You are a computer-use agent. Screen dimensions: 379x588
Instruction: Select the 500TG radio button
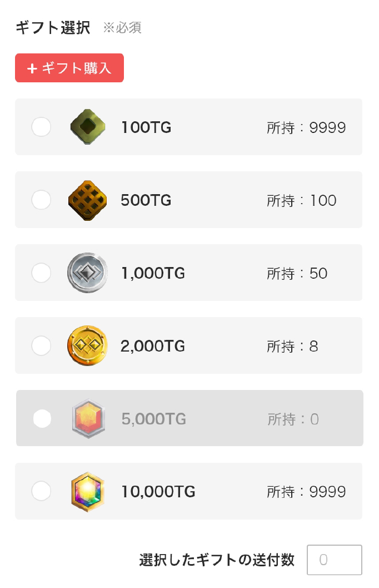[41, 200]
